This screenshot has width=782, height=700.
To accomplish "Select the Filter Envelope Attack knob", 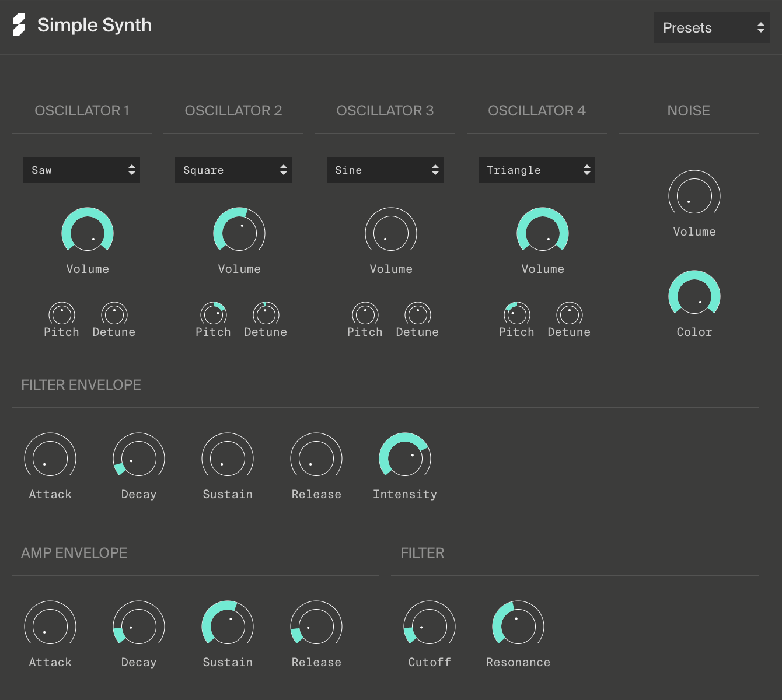I will tap(50, 457).
